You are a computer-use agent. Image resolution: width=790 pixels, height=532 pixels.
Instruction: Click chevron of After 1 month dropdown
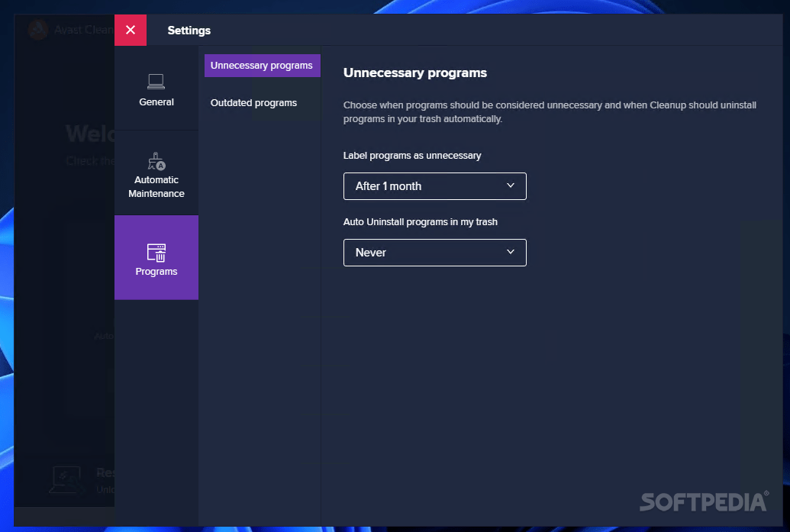511,186
